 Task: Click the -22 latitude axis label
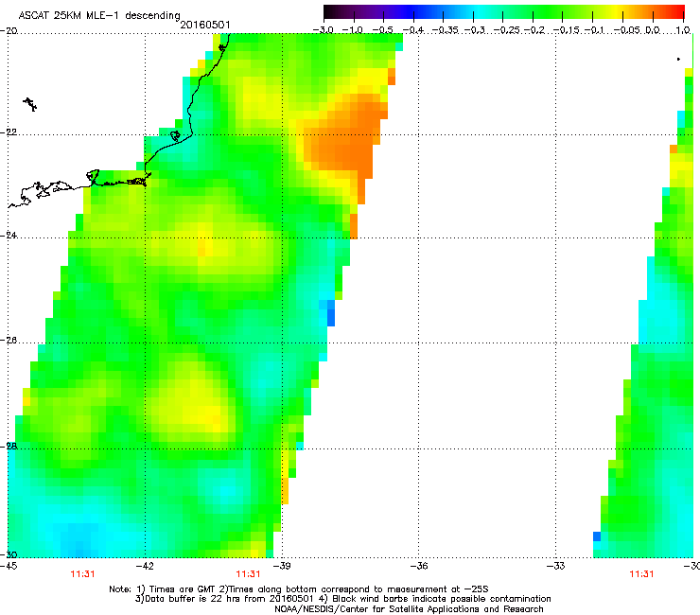tap(9, 132)
